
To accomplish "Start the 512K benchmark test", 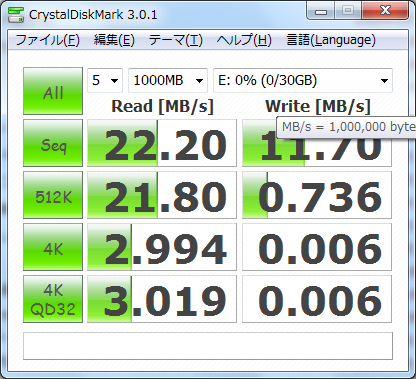I will pos(53,195).
